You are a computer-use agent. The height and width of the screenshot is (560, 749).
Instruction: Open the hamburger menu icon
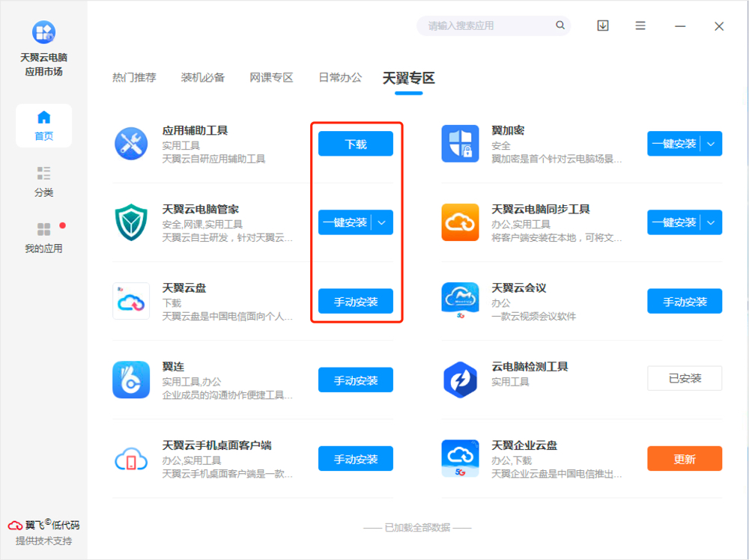[640, 25]
